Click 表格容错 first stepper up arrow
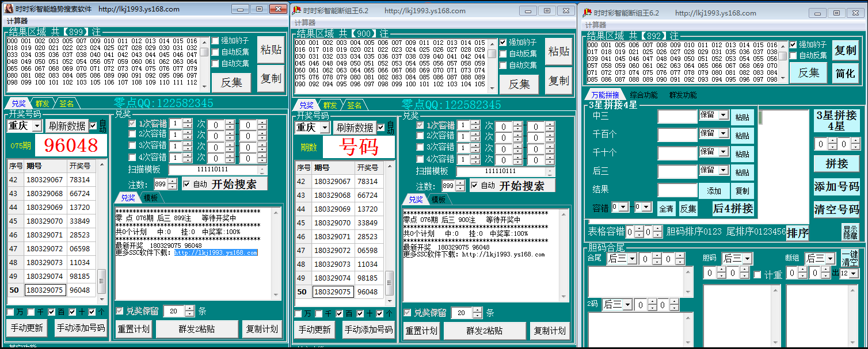 (x=639, y=229)
